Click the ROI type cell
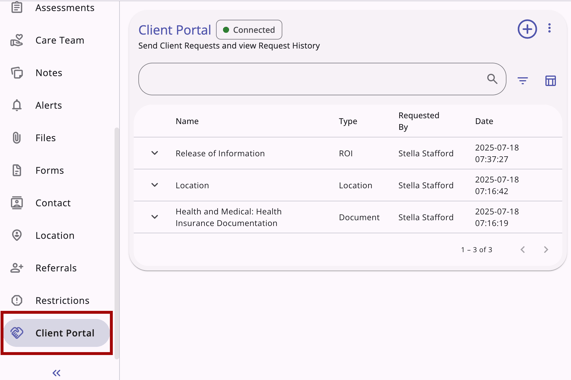The image size is (571, 380). tap(346, 153)
